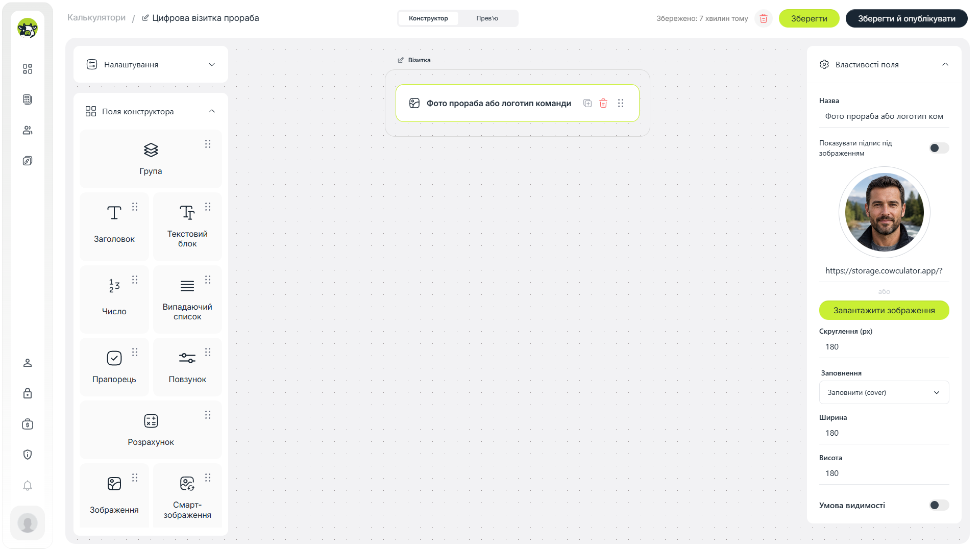Enable the Умова видимості switch
Viewport: 980px width, 551px height.
[939, 505]
